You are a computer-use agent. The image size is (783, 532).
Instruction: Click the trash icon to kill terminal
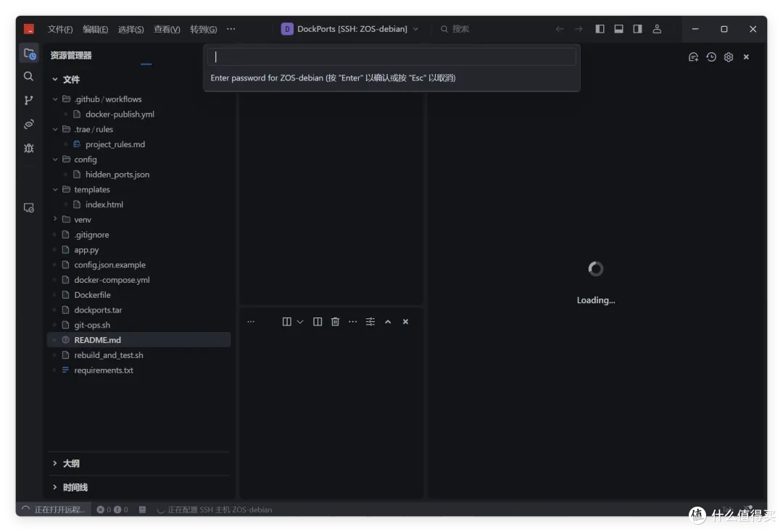click(335, 322)
